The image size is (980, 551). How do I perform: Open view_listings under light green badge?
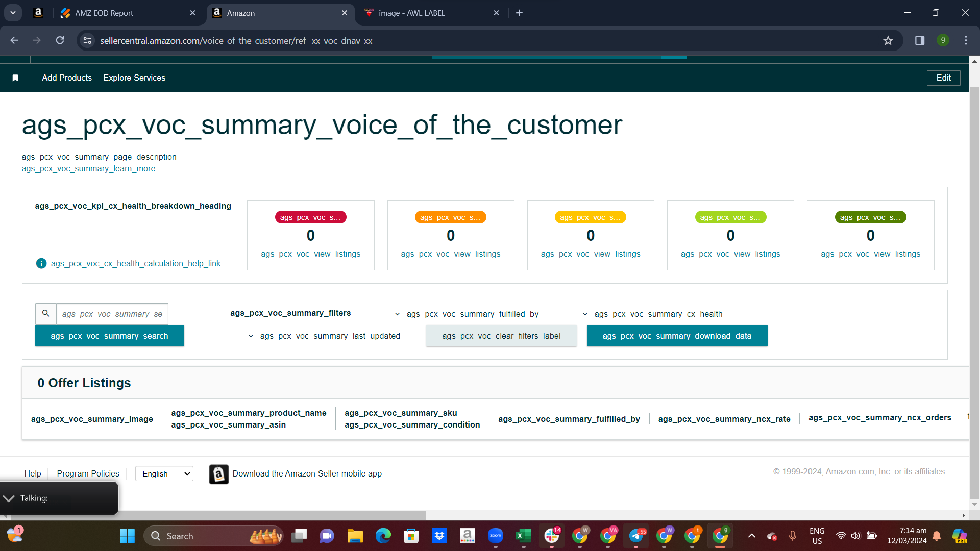click(x=730, y=254)
